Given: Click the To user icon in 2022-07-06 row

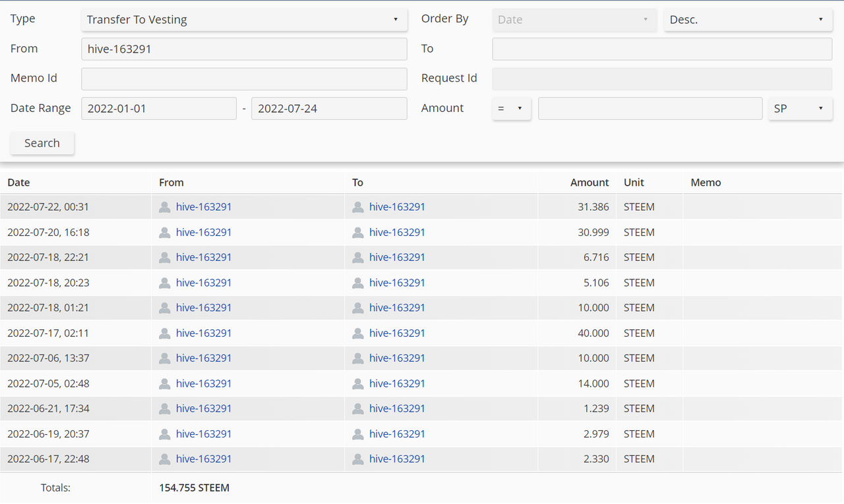Looking at the screenshot, I should point(358,358).
